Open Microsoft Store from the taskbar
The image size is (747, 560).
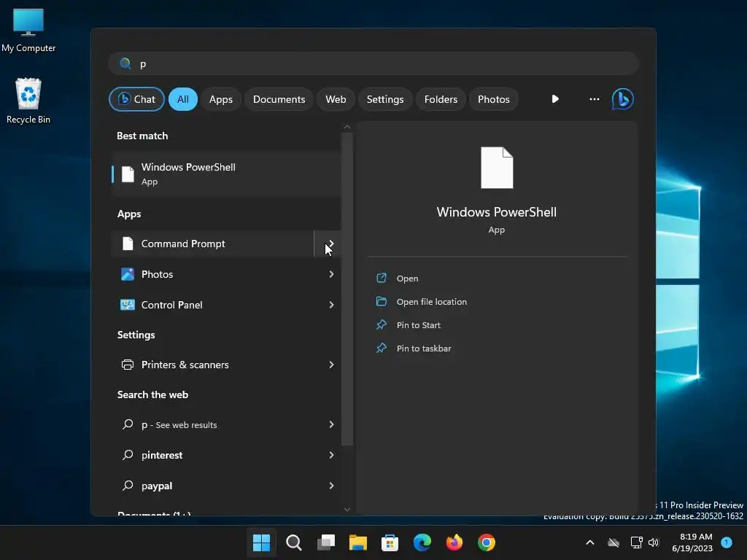click(390, 542)
